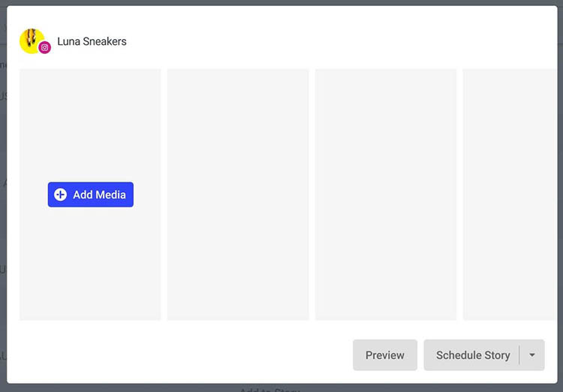Screen dimensions: 563x392
Task: Select the first story slide placeholder
Action: coord(90,194)
